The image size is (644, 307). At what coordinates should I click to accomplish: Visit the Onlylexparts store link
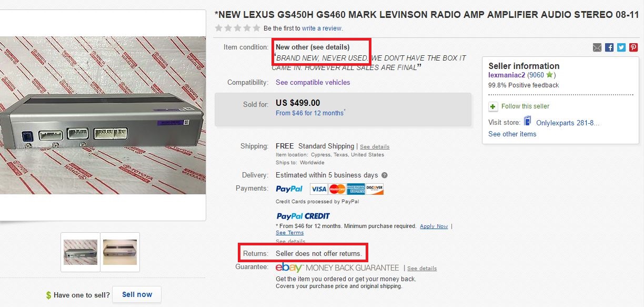click(567, 123)
